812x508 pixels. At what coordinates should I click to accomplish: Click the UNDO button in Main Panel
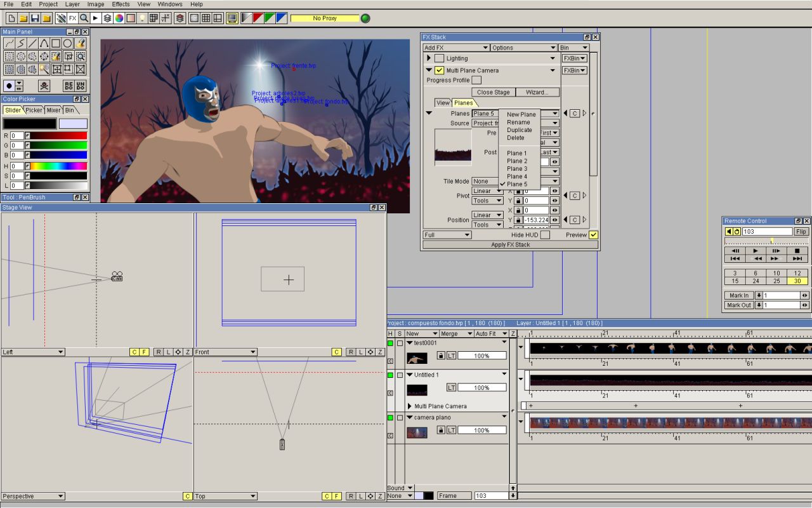81,86
